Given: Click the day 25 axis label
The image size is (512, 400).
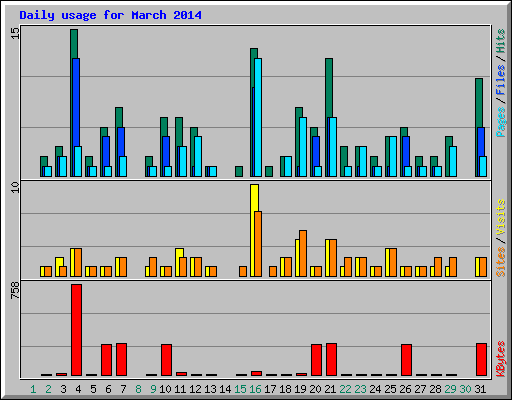Looking at the screenshot, I should pyautogui.click(x=390, y=389).
